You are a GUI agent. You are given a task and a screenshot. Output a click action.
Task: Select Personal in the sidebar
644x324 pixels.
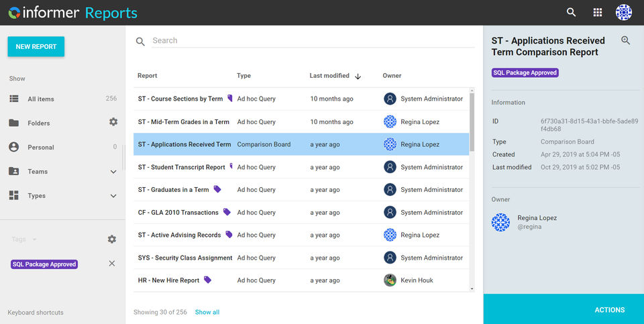pyautogui.click(x=40, y=148)
